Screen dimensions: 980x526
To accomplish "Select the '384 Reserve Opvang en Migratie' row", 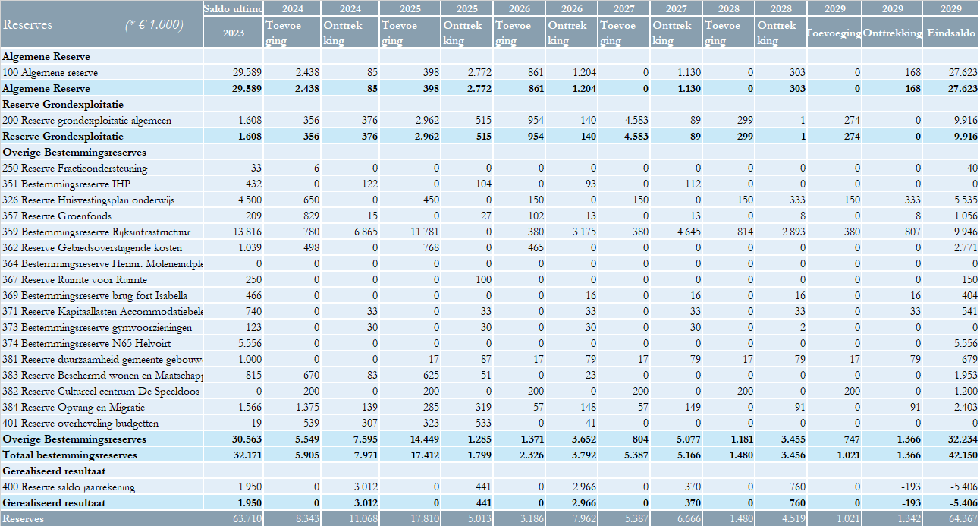I will [x=73, y=408].
